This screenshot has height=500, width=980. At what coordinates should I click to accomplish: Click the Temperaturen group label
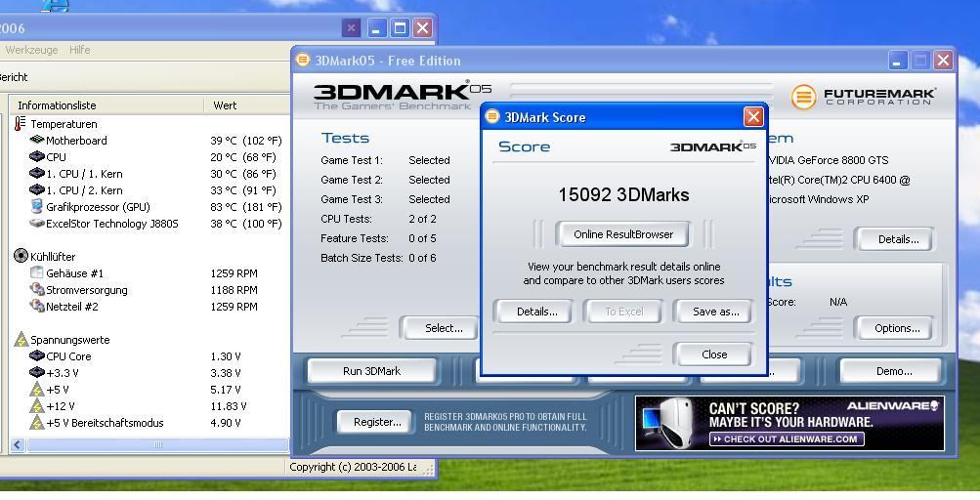pos(64,124)
